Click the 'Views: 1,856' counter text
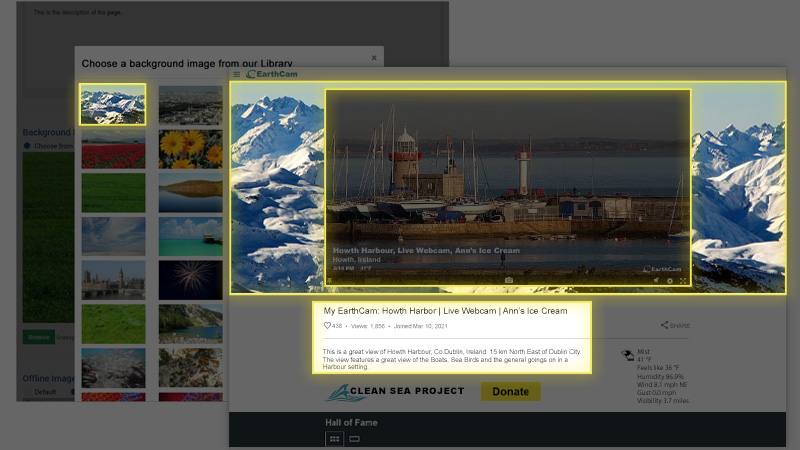 pyautogui.click(x=368, y=326)
